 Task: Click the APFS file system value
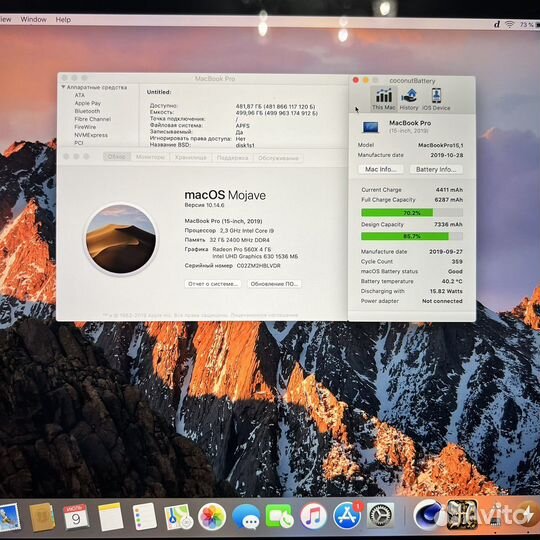(242, 126)
